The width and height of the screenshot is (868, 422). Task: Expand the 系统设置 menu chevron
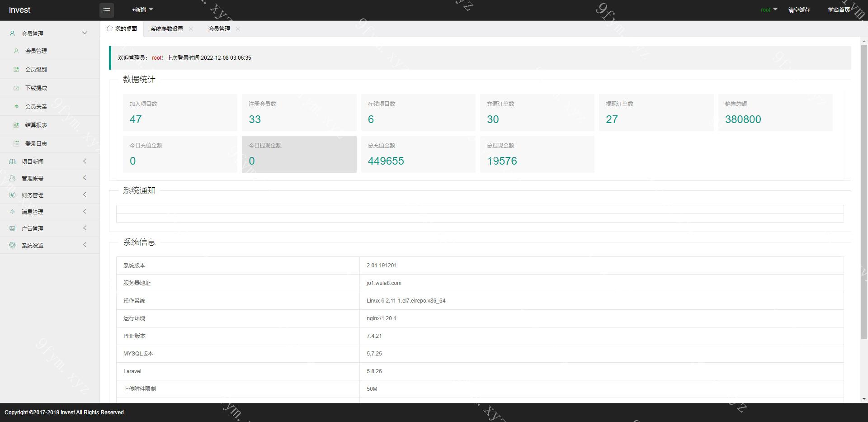point(85,245)
